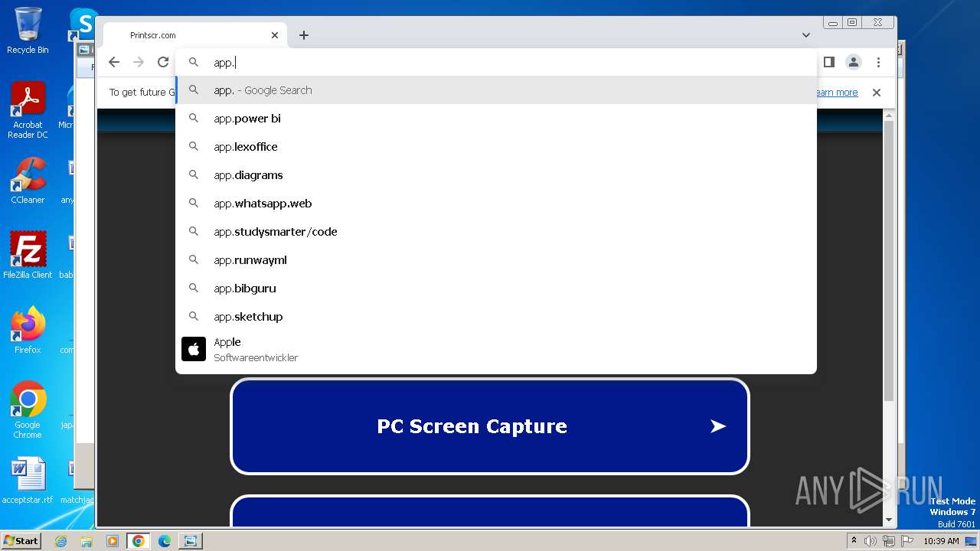Open network tray icon
The image size is (980, 551).
[x=889, y=541]
